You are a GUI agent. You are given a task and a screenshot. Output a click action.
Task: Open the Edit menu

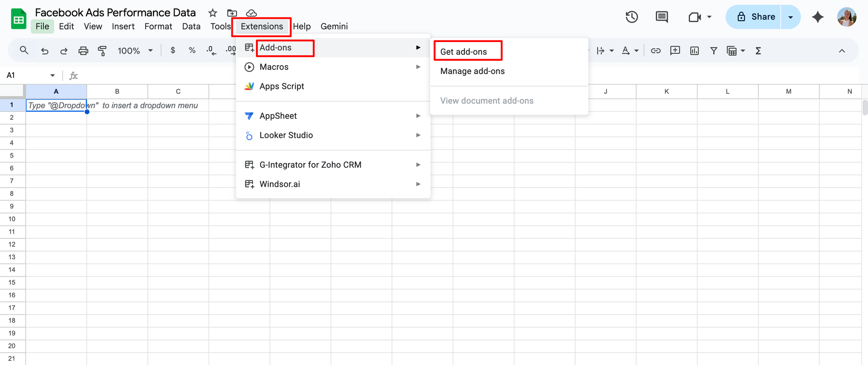click(67, 26)
